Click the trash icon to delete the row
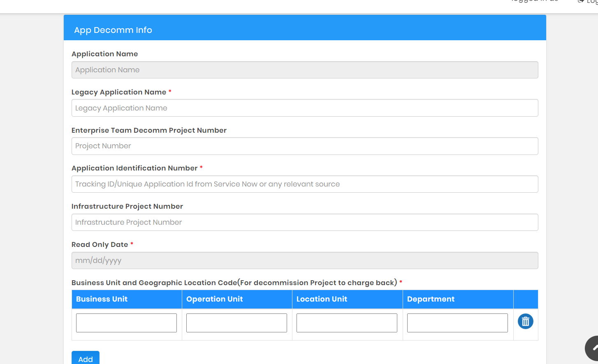Image resolution: width=598 pixels, height=364 pixels. tap(525, 321)
